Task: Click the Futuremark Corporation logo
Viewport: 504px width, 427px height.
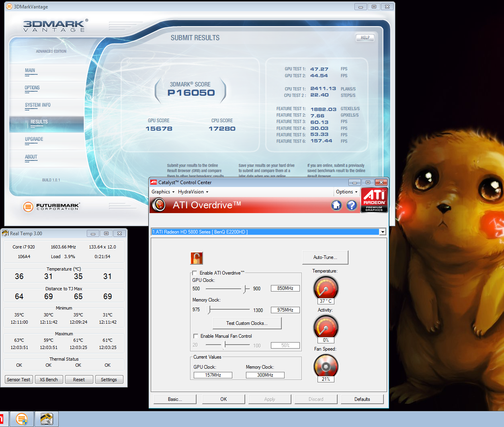Action: click(x=51, y=207)
